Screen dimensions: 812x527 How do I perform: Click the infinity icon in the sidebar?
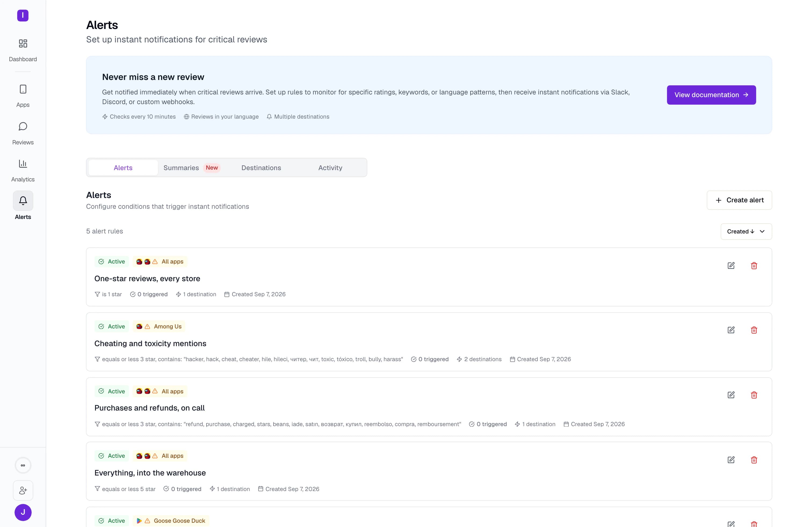pyautogui.click(x=23, y=465)
